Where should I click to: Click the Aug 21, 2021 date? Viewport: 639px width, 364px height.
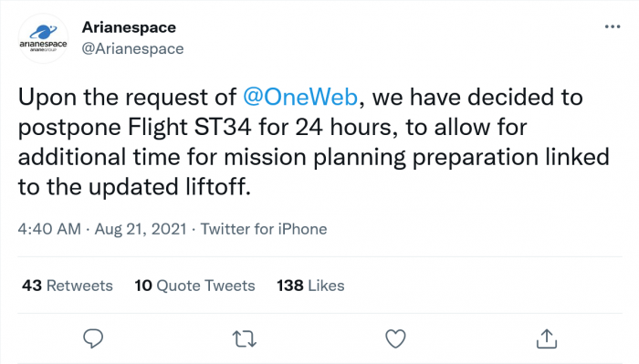point(141,229)
